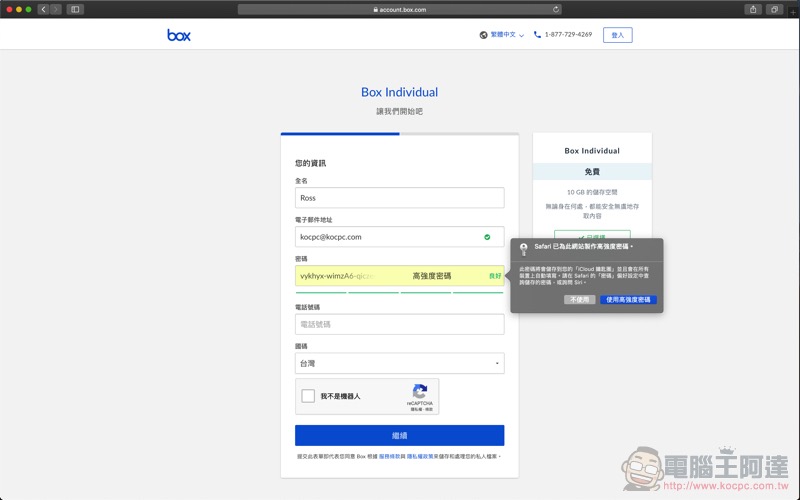The image size is (800, 500).
Task: Click the password field with 高強度密碼
Action: [399, 276]
